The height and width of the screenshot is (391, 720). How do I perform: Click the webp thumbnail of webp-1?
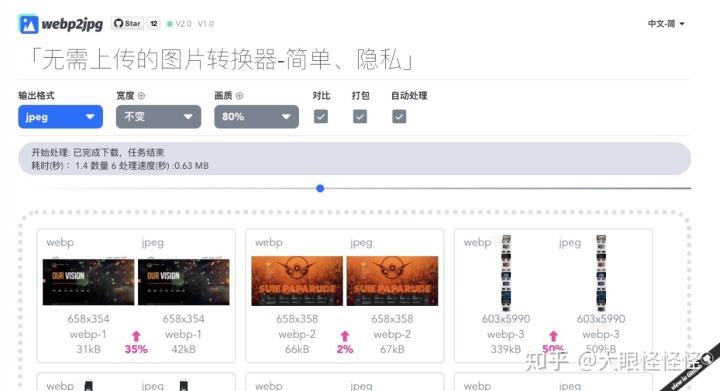(89, 282)
